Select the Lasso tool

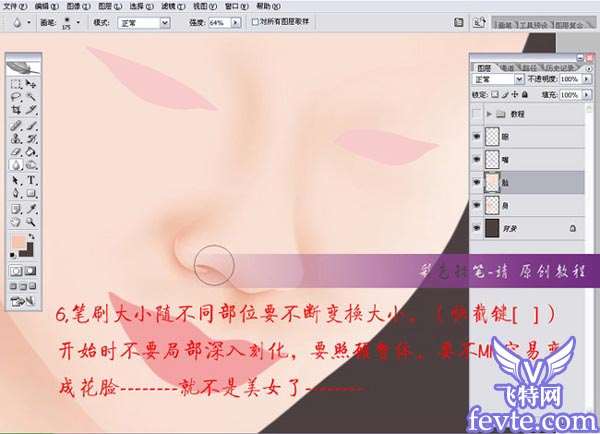[x=16, y=98]
